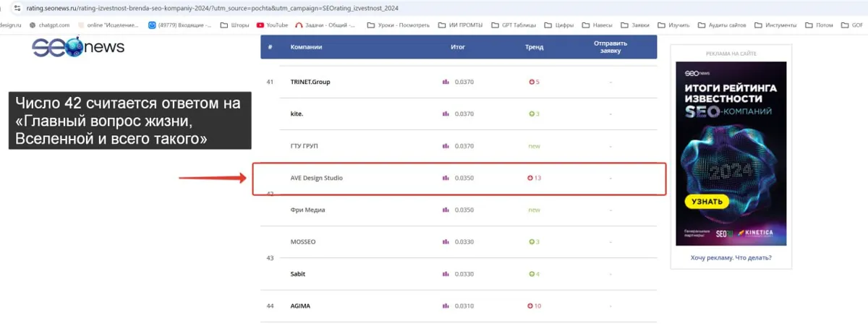Click the score chart icon for kite.
The width and height of the screenshot is (868, 324).
(446, 114)
